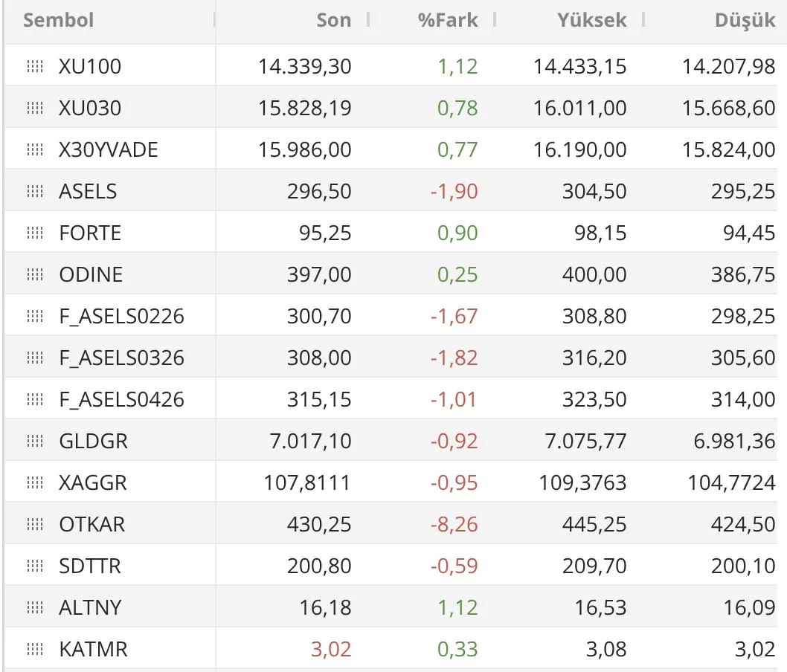Click the grip icon next to FORTE
This screenshot has height=672, width=787.
click(34, 233)
